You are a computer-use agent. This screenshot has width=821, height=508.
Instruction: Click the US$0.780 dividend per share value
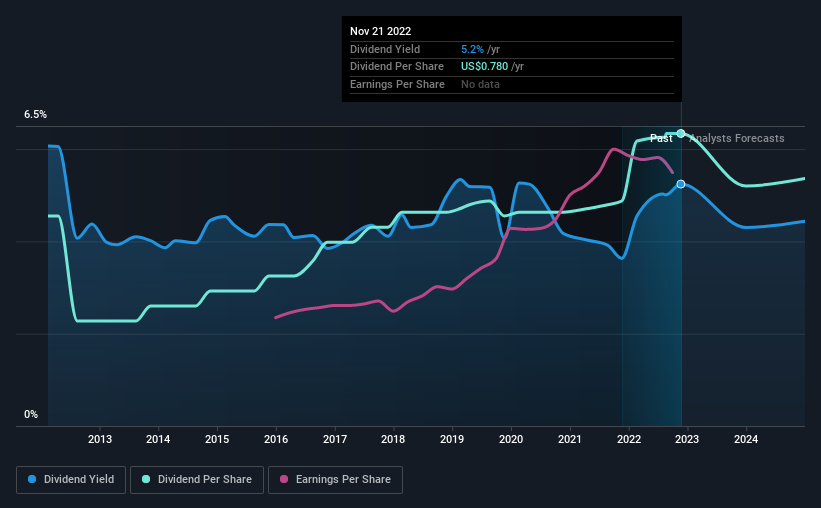484,67
